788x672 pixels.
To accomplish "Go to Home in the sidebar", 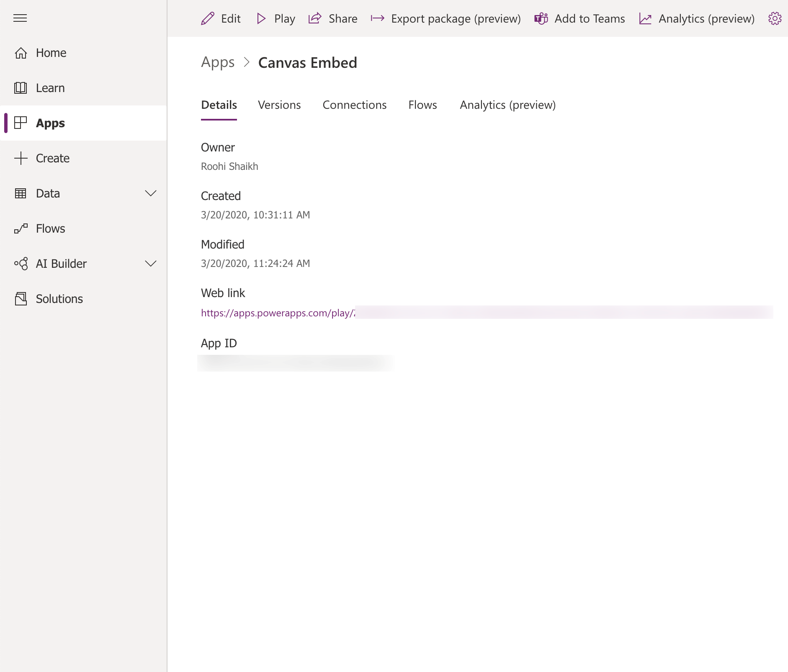I will tap(51, 53).
